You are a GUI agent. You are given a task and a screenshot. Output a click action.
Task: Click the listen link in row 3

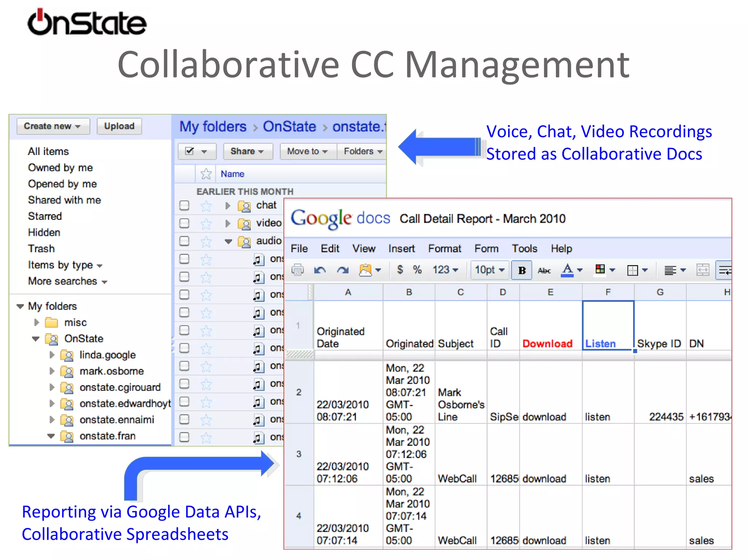[x=597, y=479]
